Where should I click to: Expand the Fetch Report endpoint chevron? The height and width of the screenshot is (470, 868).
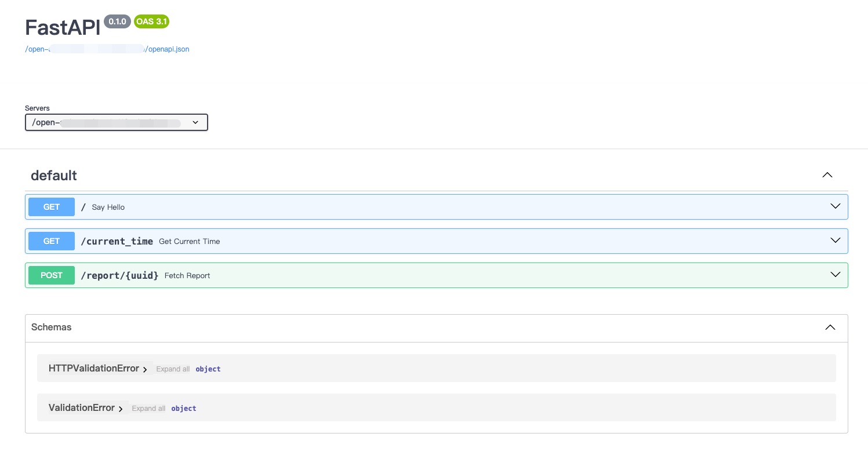point(836,275)
